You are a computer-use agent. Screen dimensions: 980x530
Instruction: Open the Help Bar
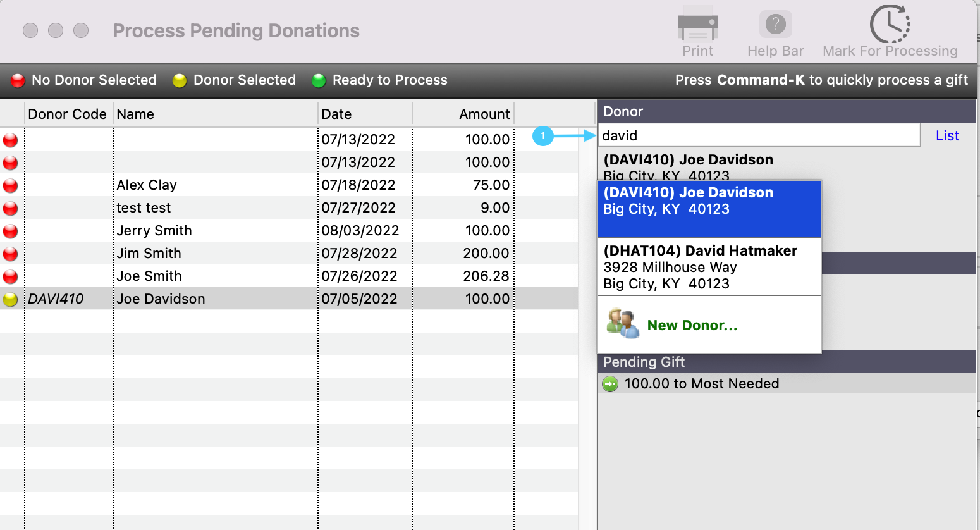pyautogui.click(x=775, y=27)
